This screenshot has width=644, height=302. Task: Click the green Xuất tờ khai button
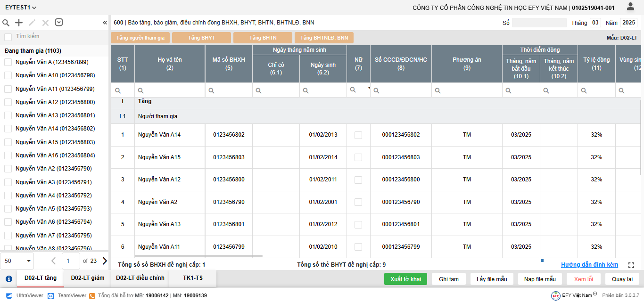pyautogui.click(x=405, y=279)
